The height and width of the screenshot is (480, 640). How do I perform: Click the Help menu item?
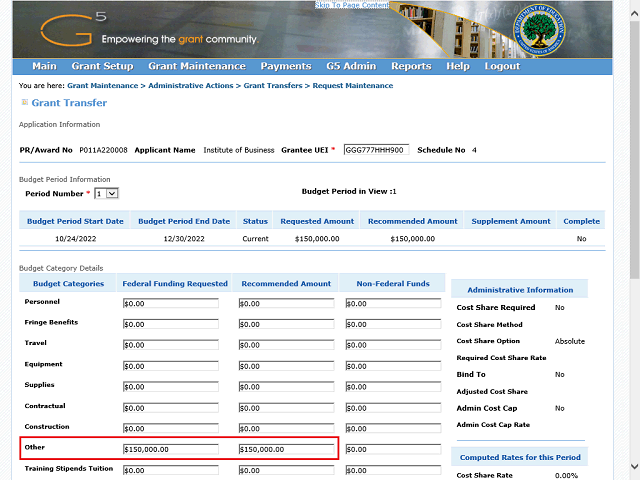coord(458,66)
